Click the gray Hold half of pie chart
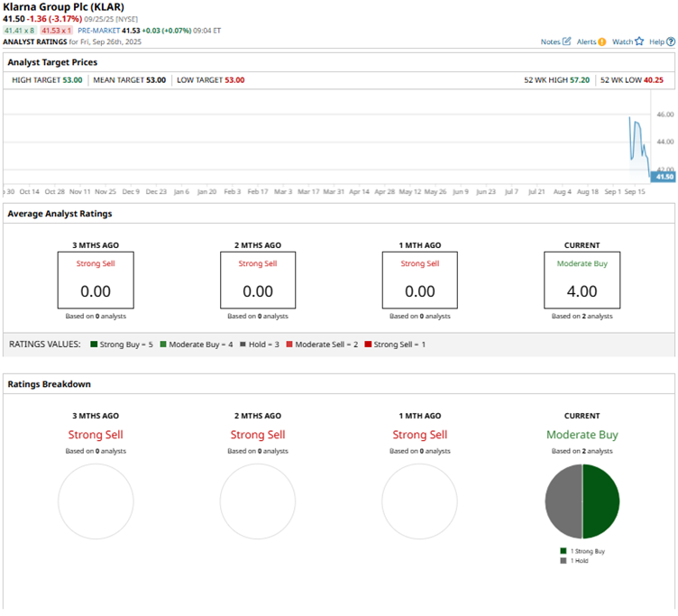The width and height of the screenshot is (678, 616). pos(563,501)
